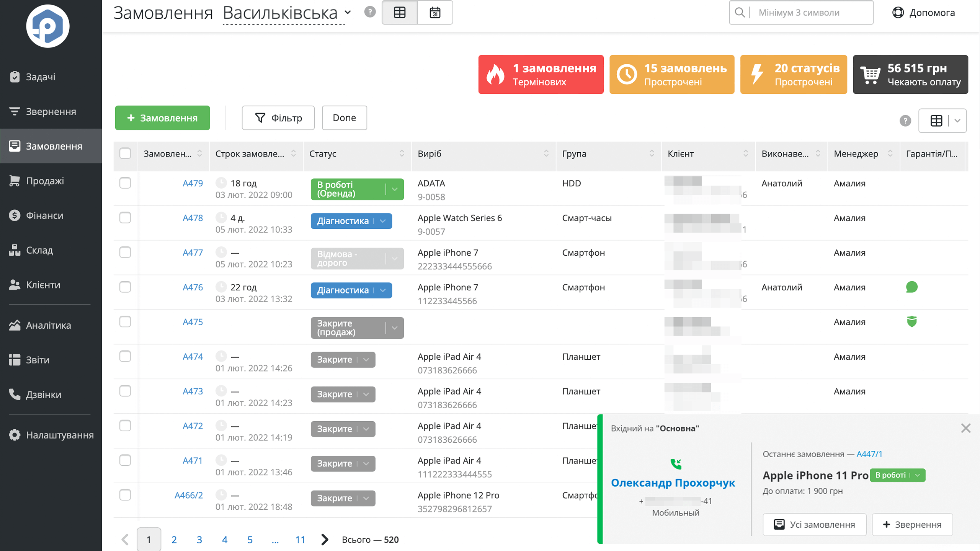The height and width of the screenshot is (551, 980).
Task: Select checkbox for order A477
Action: click(125, 252)
